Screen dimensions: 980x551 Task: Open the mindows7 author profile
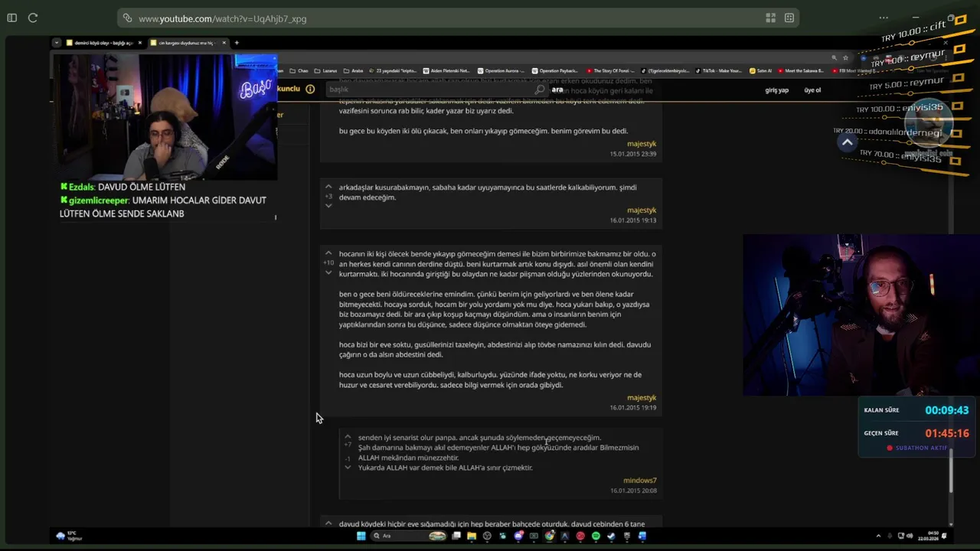coord(640,481)
